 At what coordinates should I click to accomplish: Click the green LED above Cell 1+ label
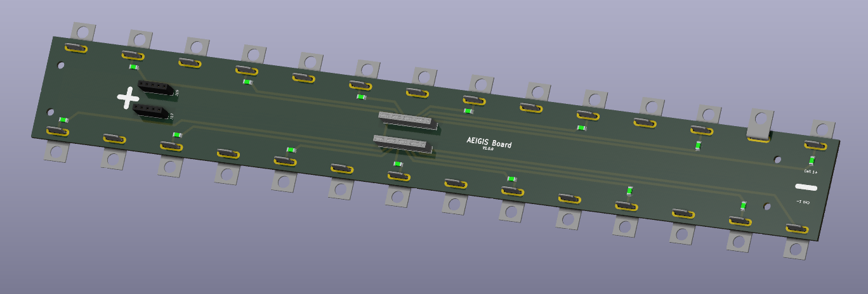[812, 161]
